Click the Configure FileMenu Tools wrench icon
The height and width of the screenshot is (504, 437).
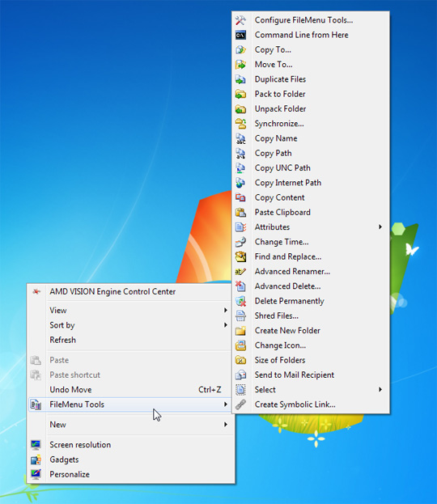(240, 20)
